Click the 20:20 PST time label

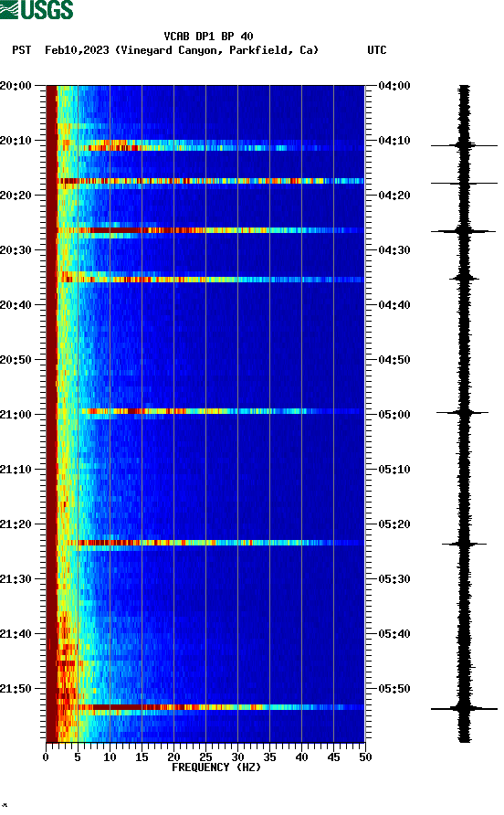[x=16, y=196]
